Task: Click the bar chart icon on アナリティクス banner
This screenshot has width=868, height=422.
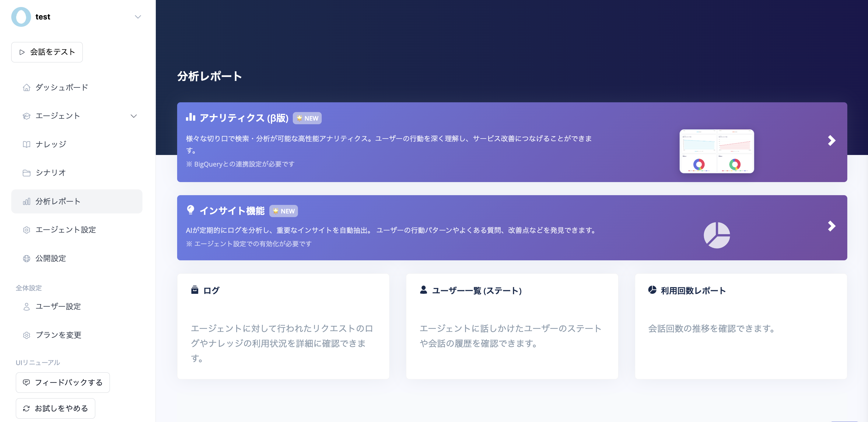Action: click(x=191, y=117)
